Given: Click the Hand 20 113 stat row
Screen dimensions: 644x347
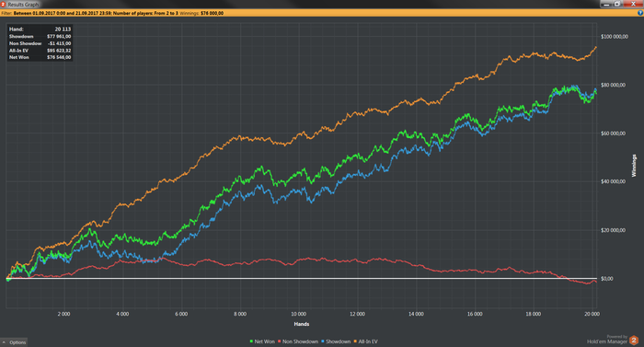Looking at the screenshot, I should (40, 29).
